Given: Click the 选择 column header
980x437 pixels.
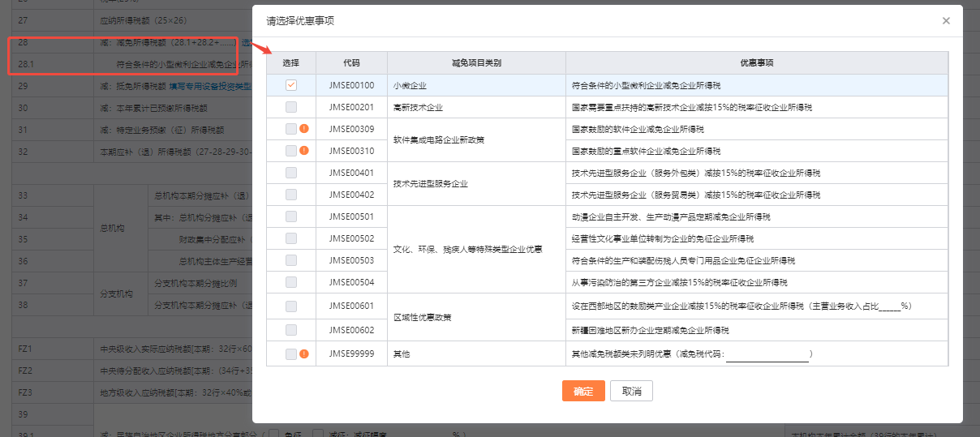Looking at the screenshot, I should coord(291,62).
